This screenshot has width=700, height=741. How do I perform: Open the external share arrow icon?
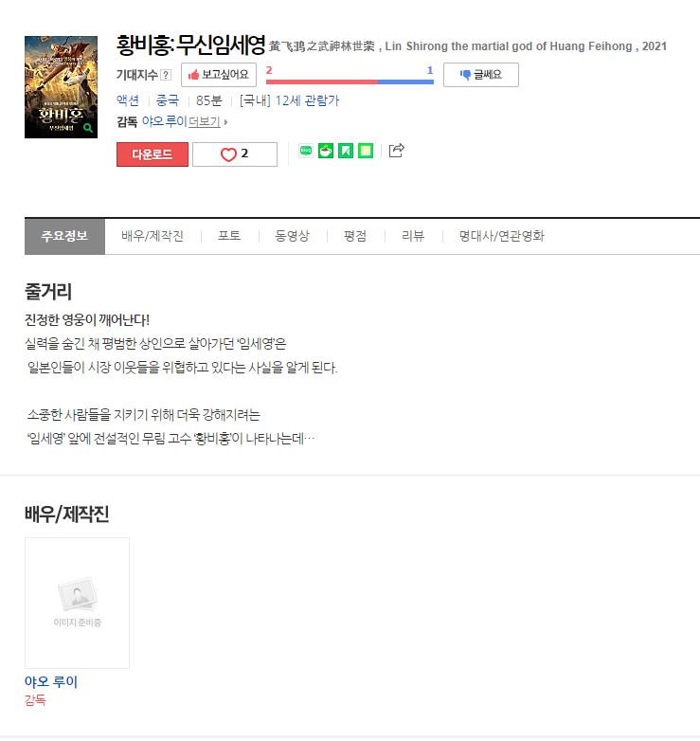[396, 151]
